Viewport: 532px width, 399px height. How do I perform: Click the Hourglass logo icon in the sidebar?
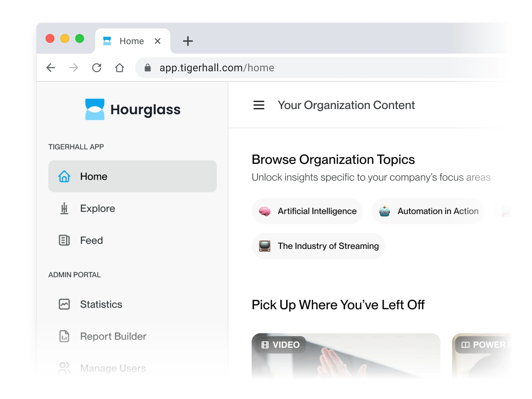pyautogui.click(x=95, y=109)
